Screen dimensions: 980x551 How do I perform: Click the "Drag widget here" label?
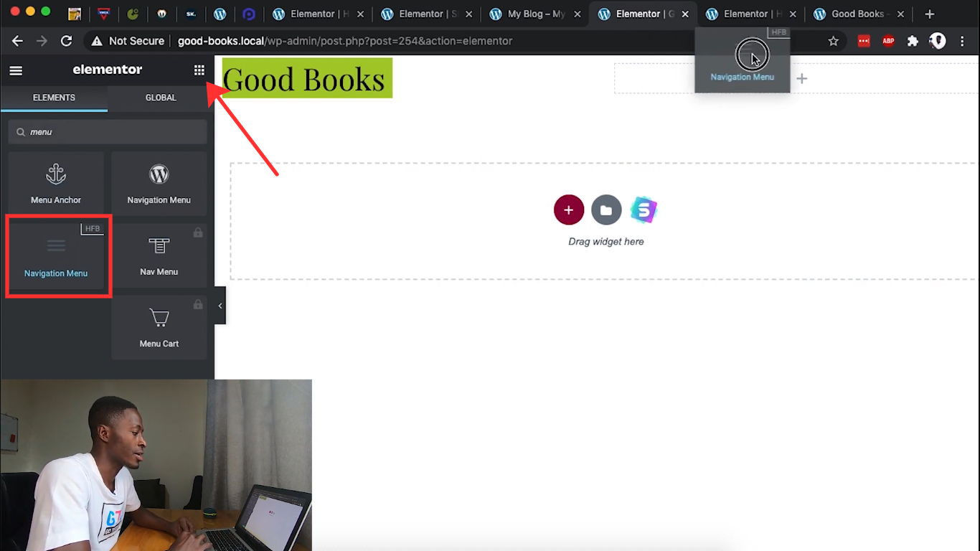606,242
